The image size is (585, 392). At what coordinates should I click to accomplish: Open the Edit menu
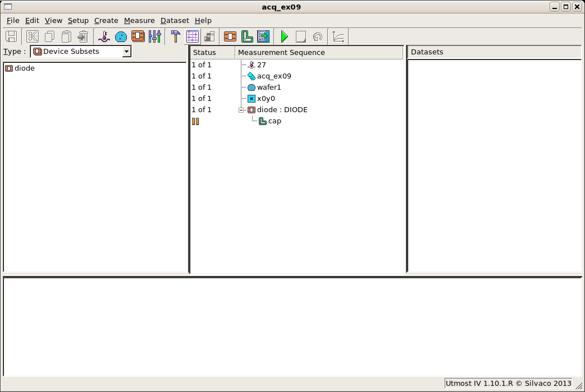point(32,21)
